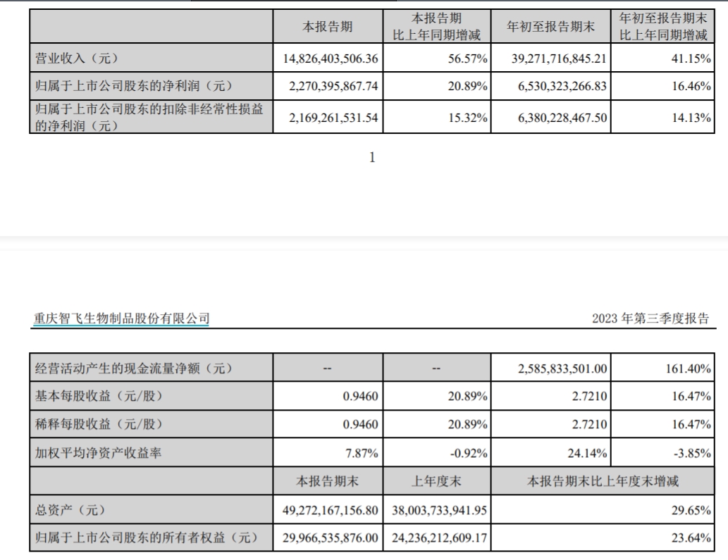
Task: Click page number '1' below first table
Action: click(x=372, y=158)
